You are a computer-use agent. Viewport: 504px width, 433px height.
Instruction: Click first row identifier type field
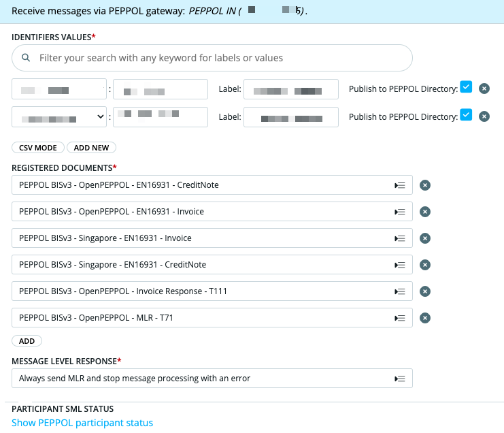(59, 89)
